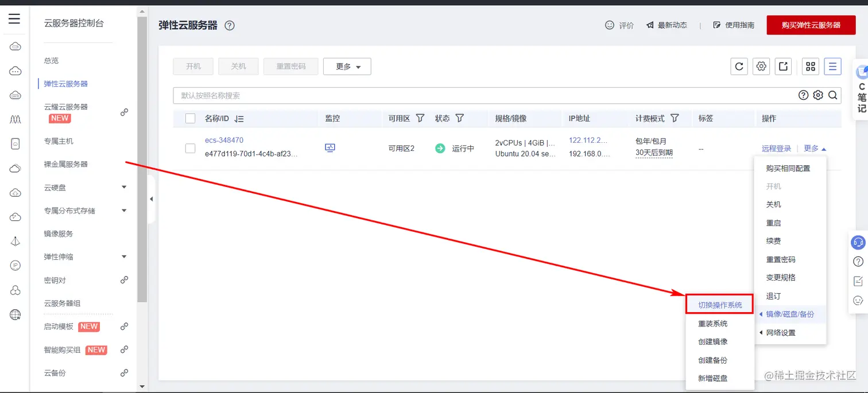This screenshot has height=393, width=868.
Task: Expand 弹性伸缩 sidebar section
Action: coord(124,256)
